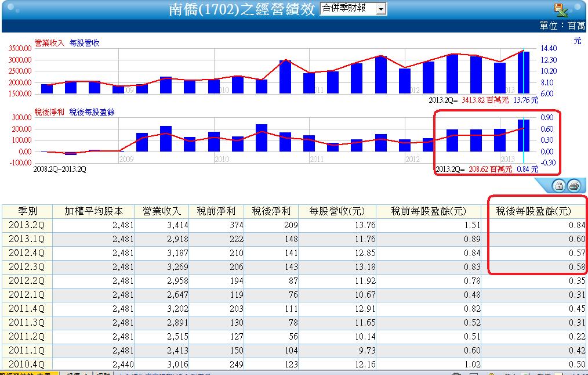Click after-tax EPS 0.57 in 2012.4Q row
This screenshot has height=375, width=588.
click(x=577, y=253)
